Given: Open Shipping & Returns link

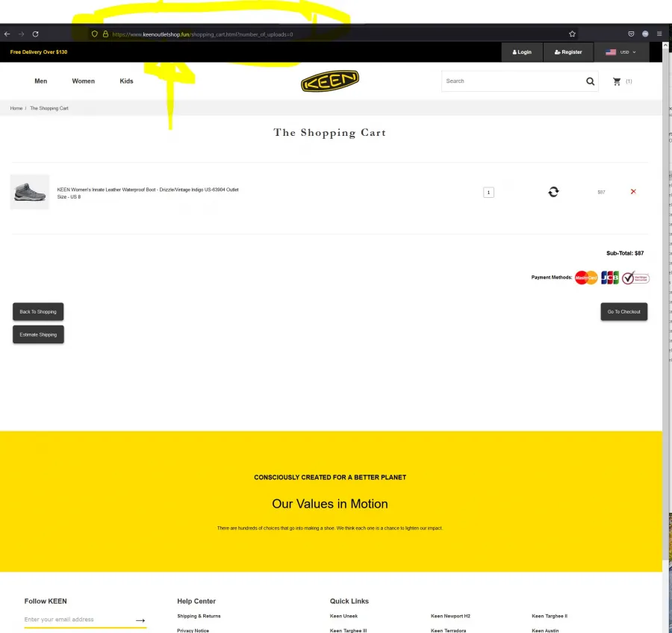Looking at the screenshot, I should pyautogui.click(x=199, y=617).
